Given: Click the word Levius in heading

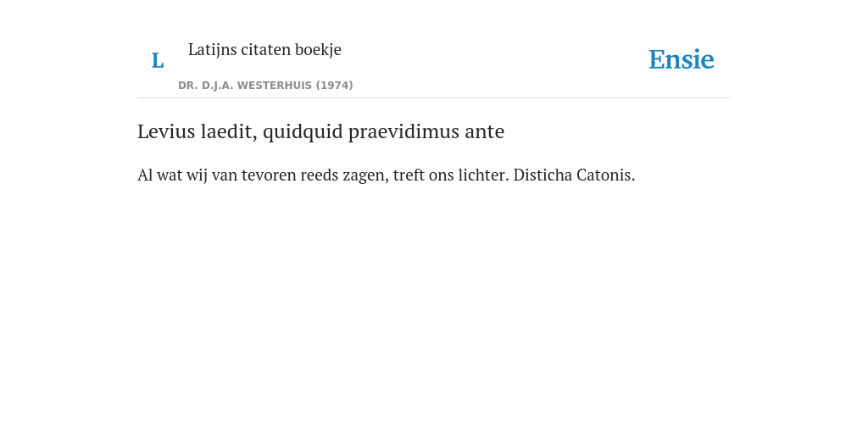Looking at the screenshot, I should (x=166, y=131).
